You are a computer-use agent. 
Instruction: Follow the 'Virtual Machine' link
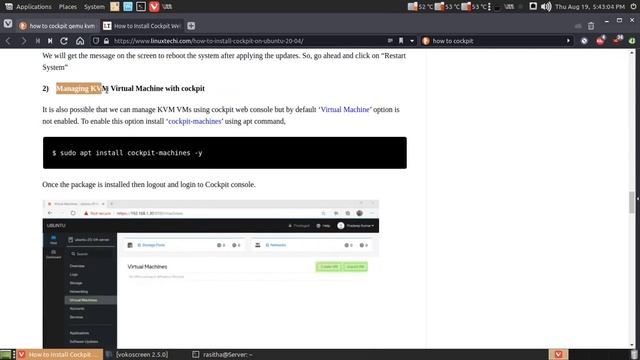345,109
